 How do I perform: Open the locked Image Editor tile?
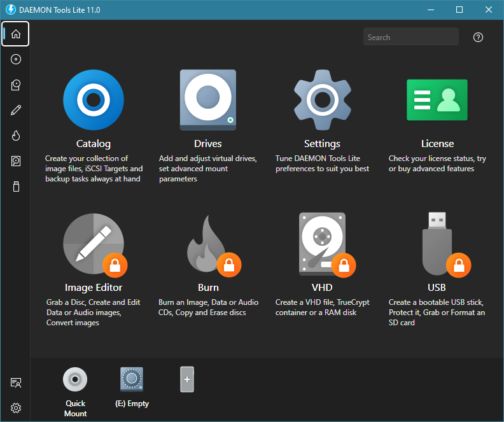click(95, 244)
